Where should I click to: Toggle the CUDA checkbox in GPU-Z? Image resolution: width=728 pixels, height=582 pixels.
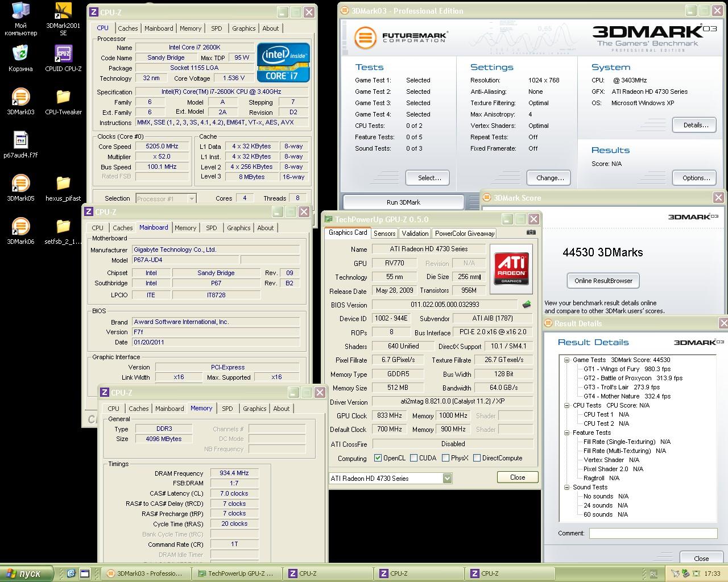pyautogui.click(x=413, y=458)
